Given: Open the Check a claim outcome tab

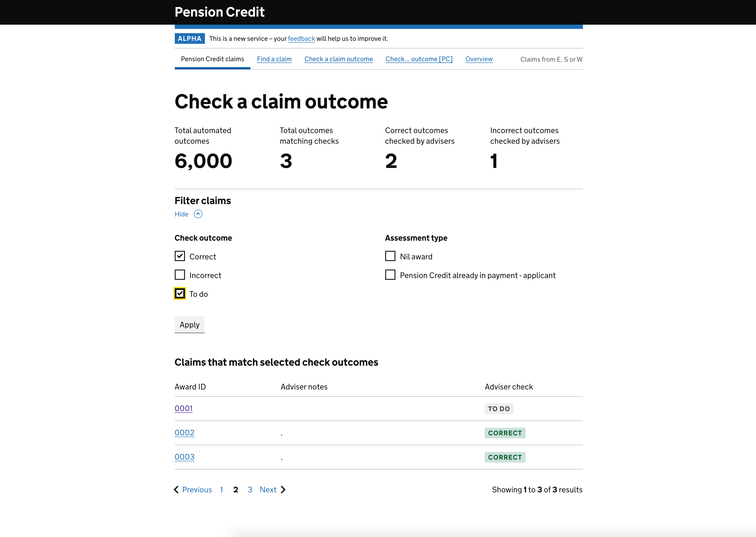Looking at the screenshot, I should pos(338,59).
